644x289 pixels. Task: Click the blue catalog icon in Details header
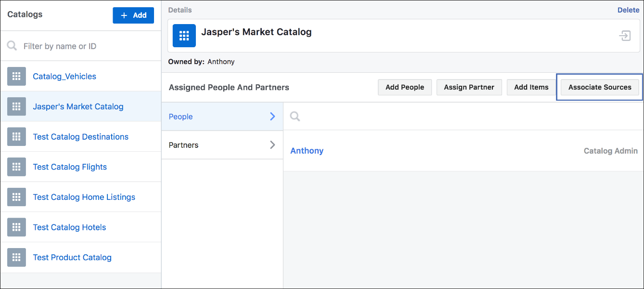pos(184,36)
